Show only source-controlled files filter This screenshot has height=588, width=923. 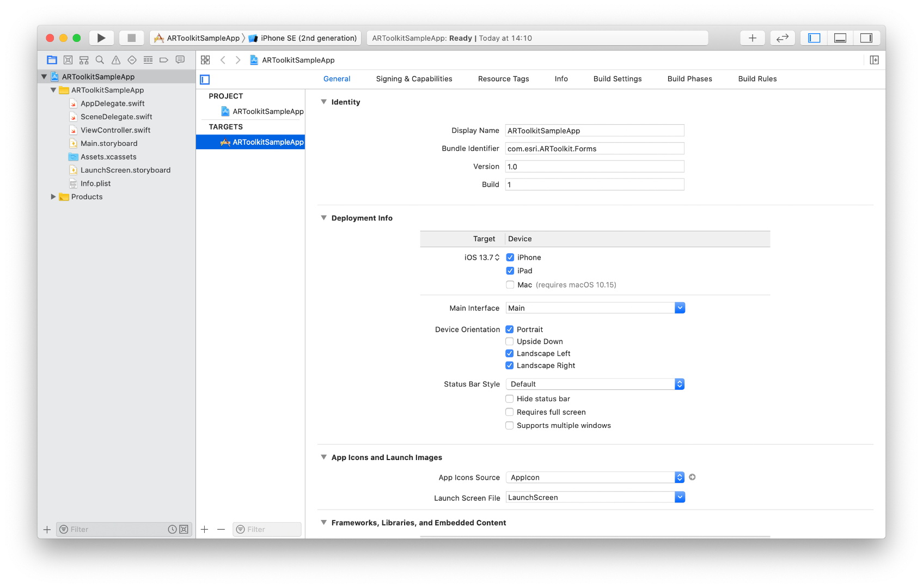[x=184, y=529]
